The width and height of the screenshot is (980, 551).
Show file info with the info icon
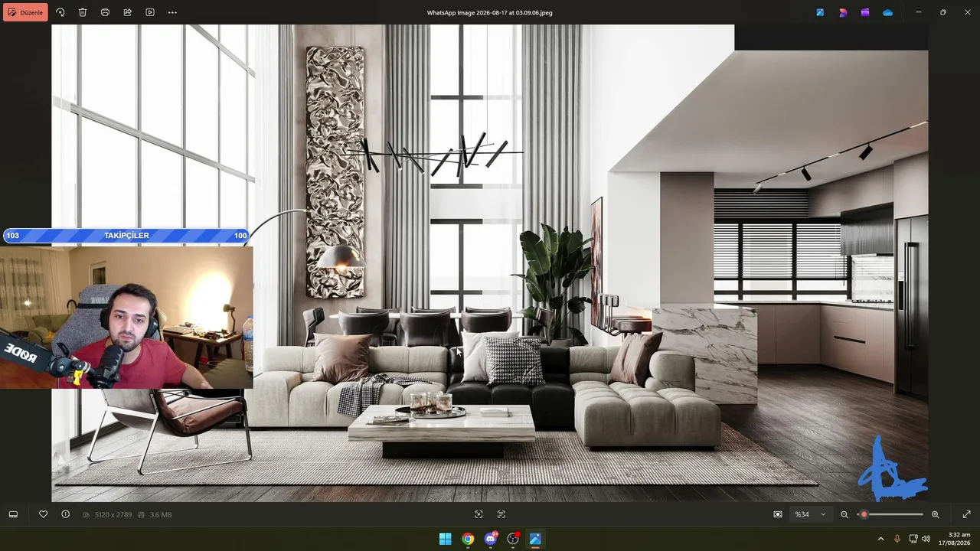click(x=65, y=514)
